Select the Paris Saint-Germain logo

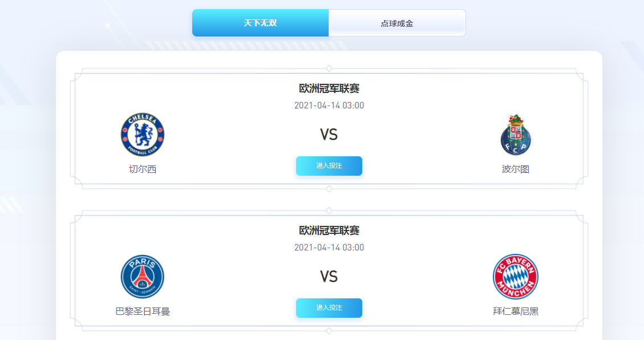[143, 276]
